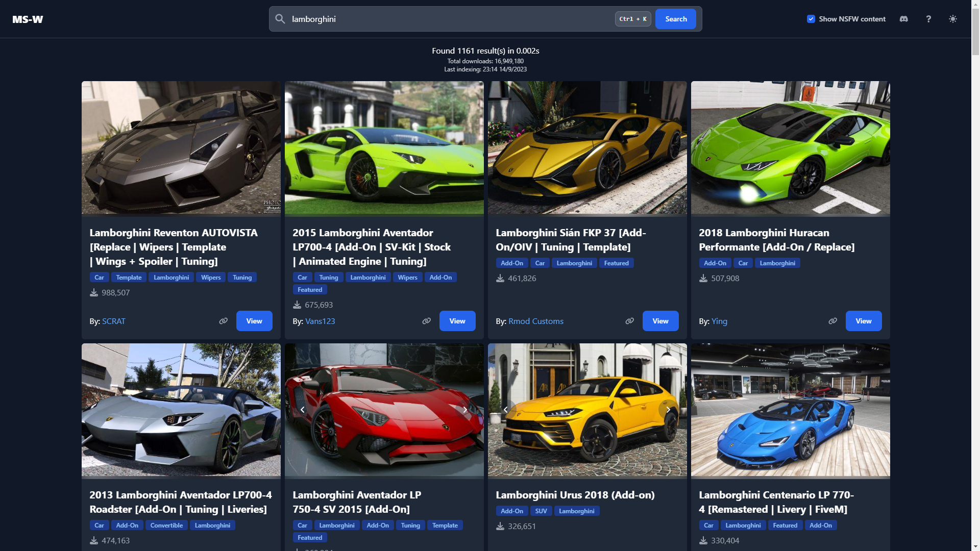Click scrollbar down arrow
Image resolution: width=980 pixels, height=551 pixels.
tap(975, 546)
